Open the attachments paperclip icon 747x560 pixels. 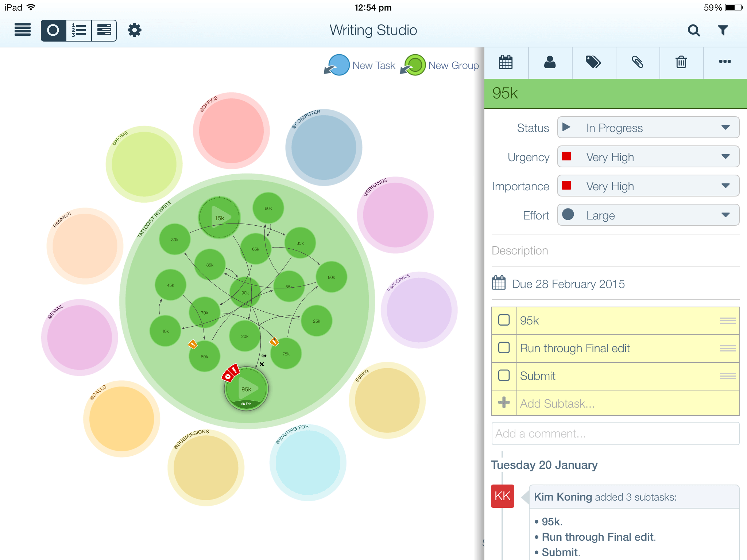637,62
